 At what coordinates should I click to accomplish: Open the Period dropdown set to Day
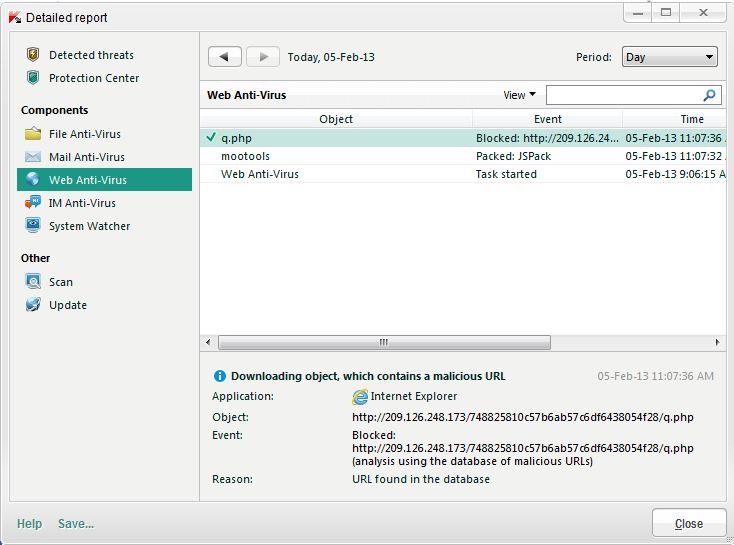669,57
